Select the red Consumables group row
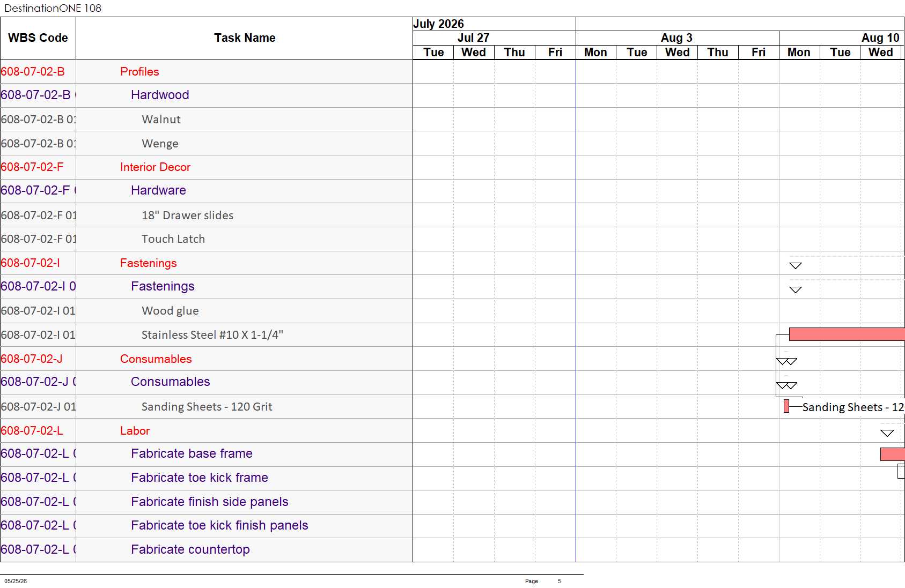 (207, 359)
